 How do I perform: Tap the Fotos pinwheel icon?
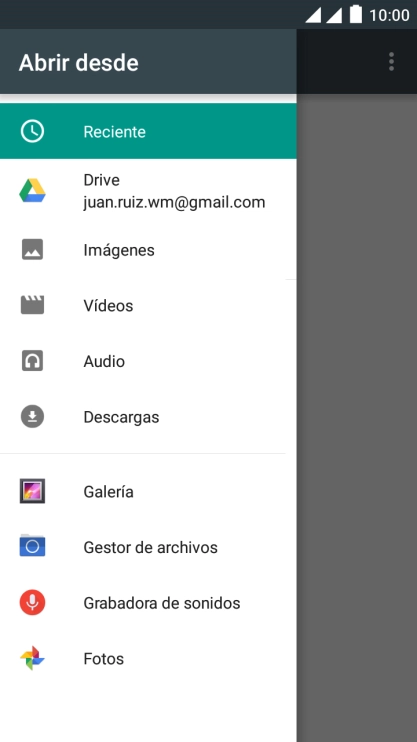(x=32, y=658)
